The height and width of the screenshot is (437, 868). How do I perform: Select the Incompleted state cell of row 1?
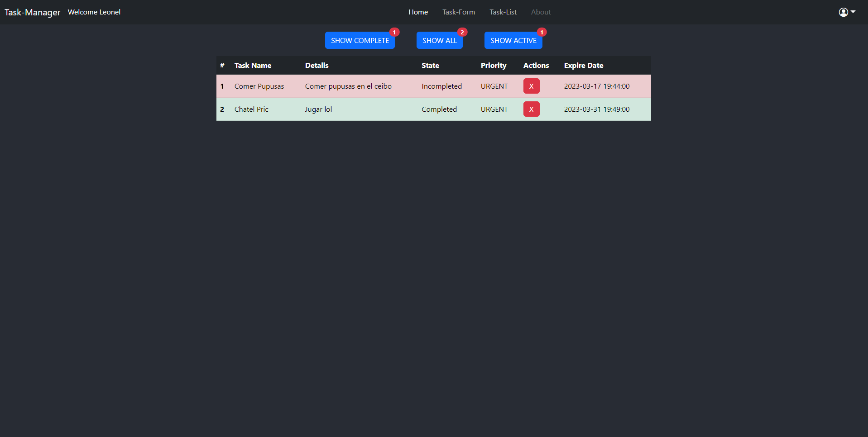click(x=441, y=86)
